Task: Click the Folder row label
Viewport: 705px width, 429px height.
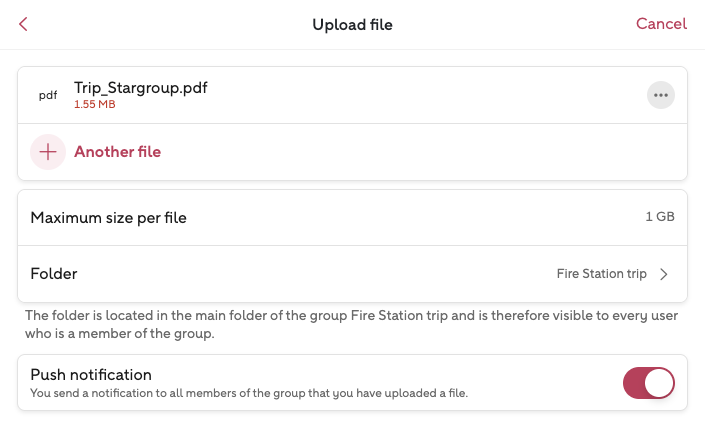Action: click(54, 274)
